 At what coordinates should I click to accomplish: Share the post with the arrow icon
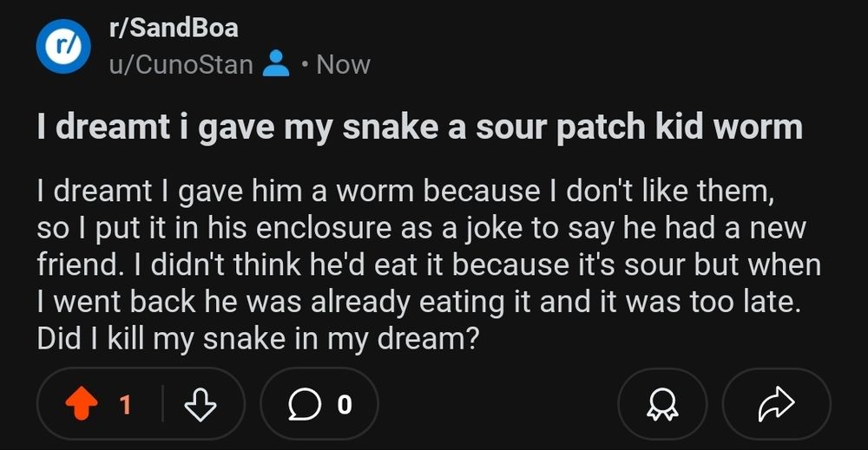[x=776, y=404]
